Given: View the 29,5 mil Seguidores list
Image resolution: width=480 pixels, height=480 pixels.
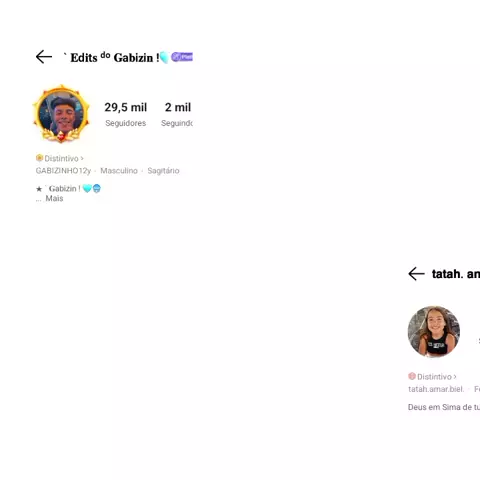Looking at the screenshot, I should (126, 114).
